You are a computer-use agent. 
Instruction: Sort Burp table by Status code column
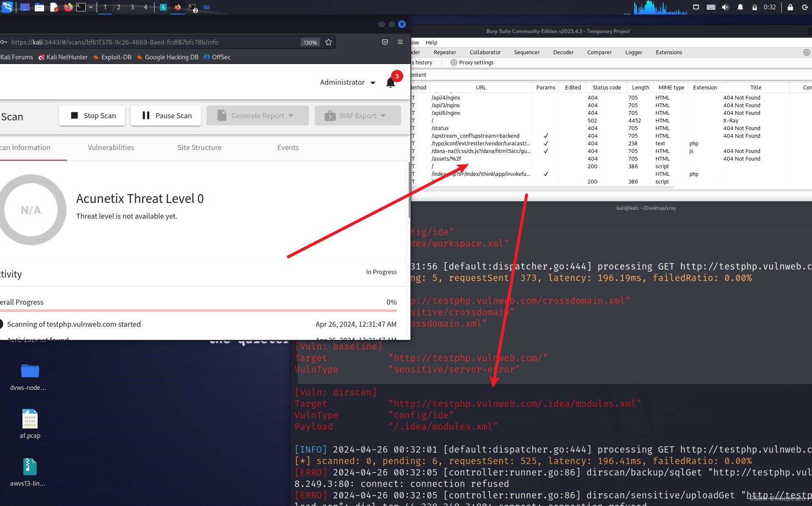(606, 88)
